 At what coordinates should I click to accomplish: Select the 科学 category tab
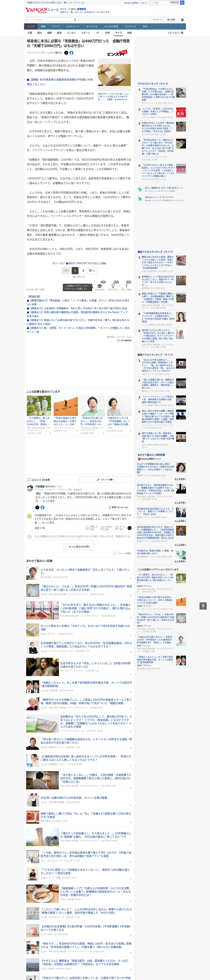(107, 33)
